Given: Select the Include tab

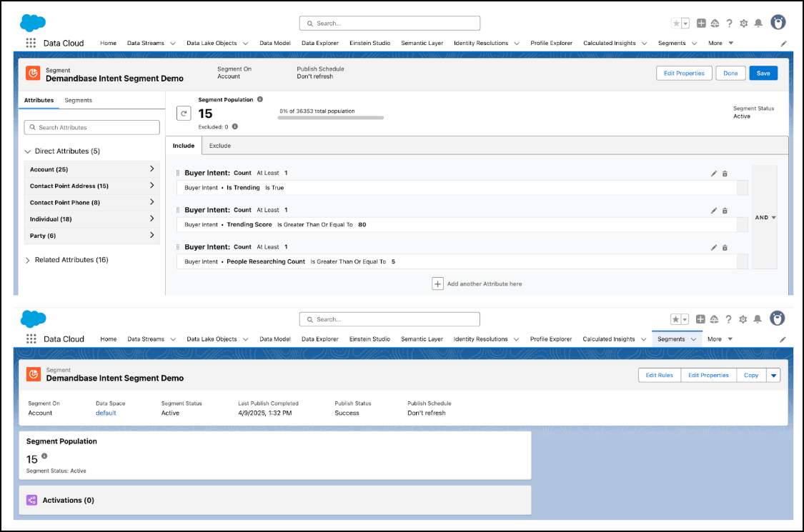Looking at the screenshot, I should (184, 146).
